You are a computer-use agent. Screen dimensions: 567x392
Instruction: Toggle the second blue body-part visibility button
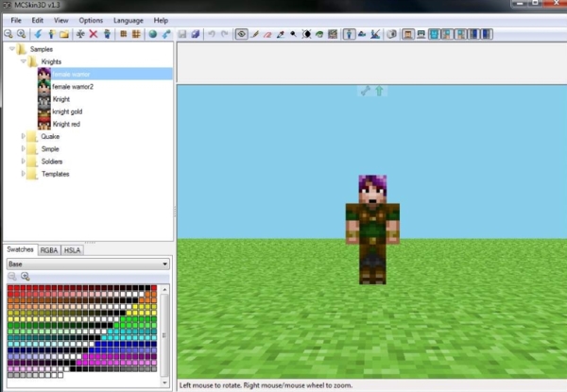point(447,34)
